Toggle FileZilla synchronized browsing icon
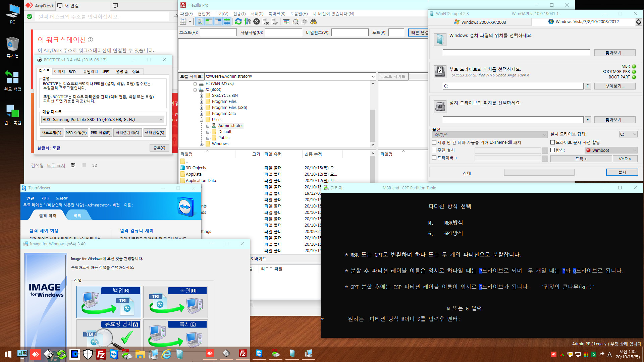This screenshot has height=362, width=644. [305, 21]
